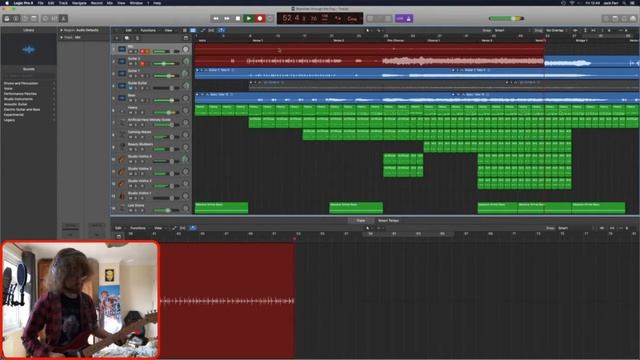Disable record arm on Guitar 2 track

(142, 64)
